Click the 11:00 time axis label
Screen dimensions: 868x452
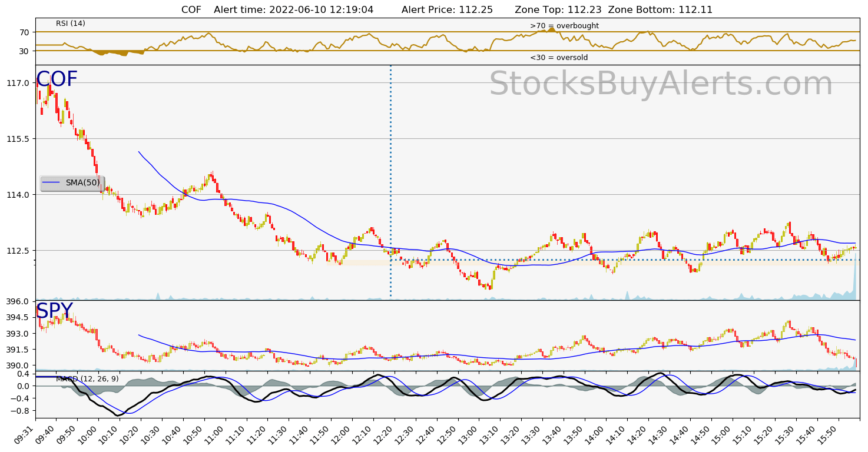click(x=215, y=434)
